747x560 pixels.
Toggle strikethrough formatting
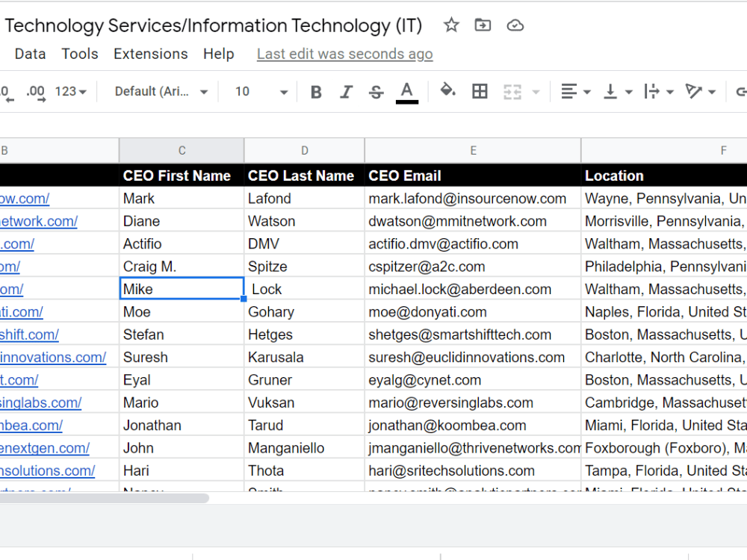tap(376, 91)
